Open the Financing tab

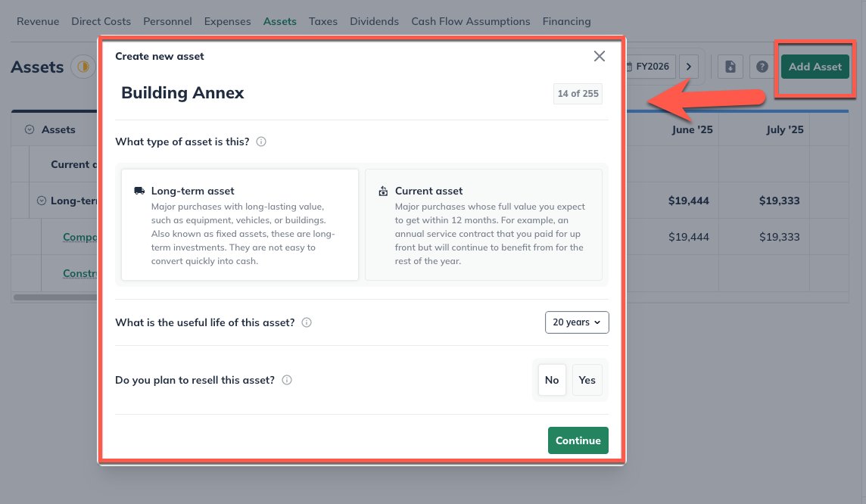click(x=566, y=21)
